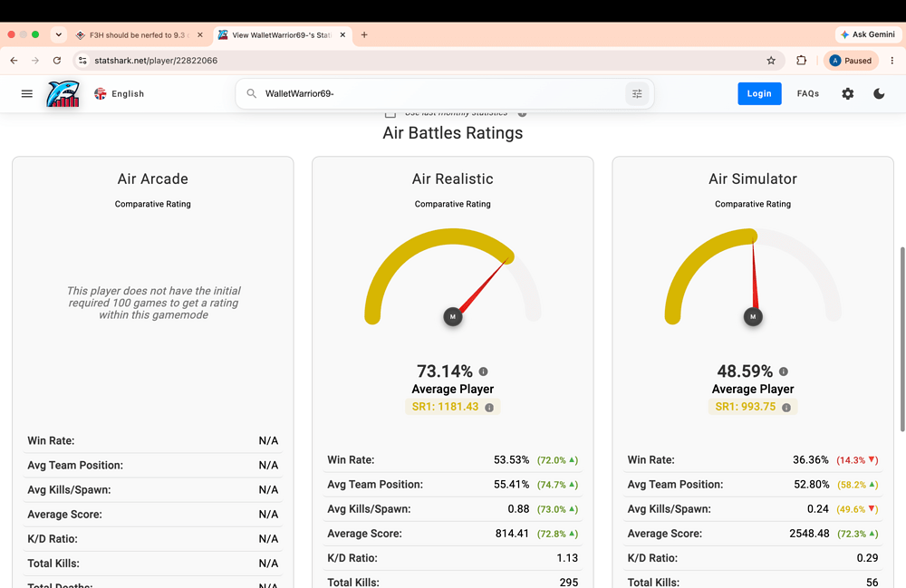Click the StatShark shark logo
The width and height of the screenshot is (906, 588).
click(x=63, y=93)
